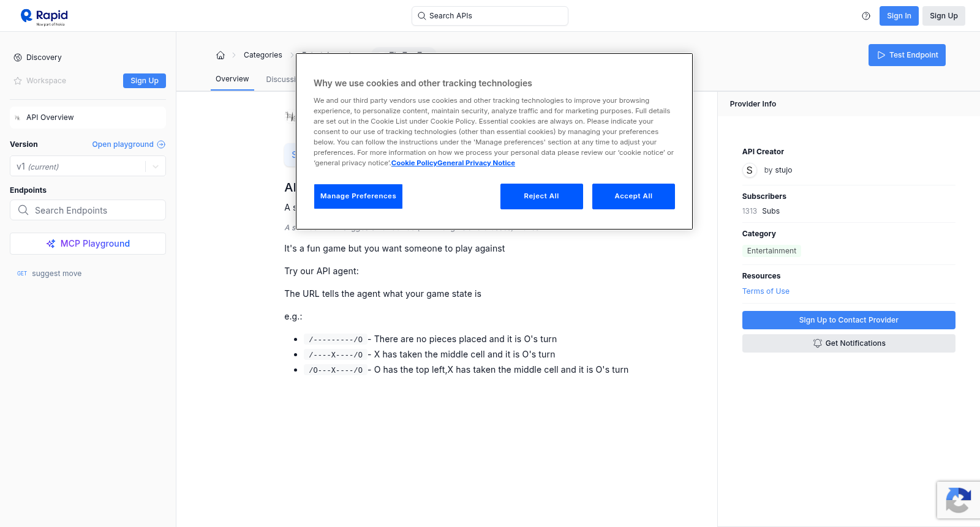This screenshot has height=527, width=980.
Task: Click the Open playground link text
Action: point(123,144)
